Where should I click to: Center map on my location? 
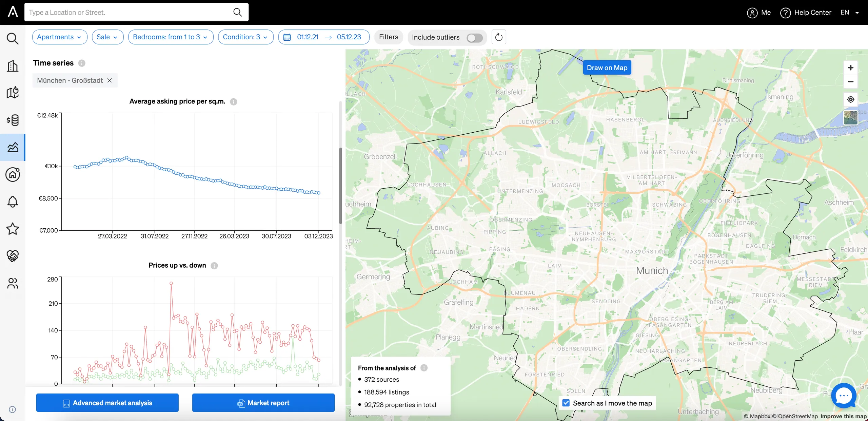point(850,99)
